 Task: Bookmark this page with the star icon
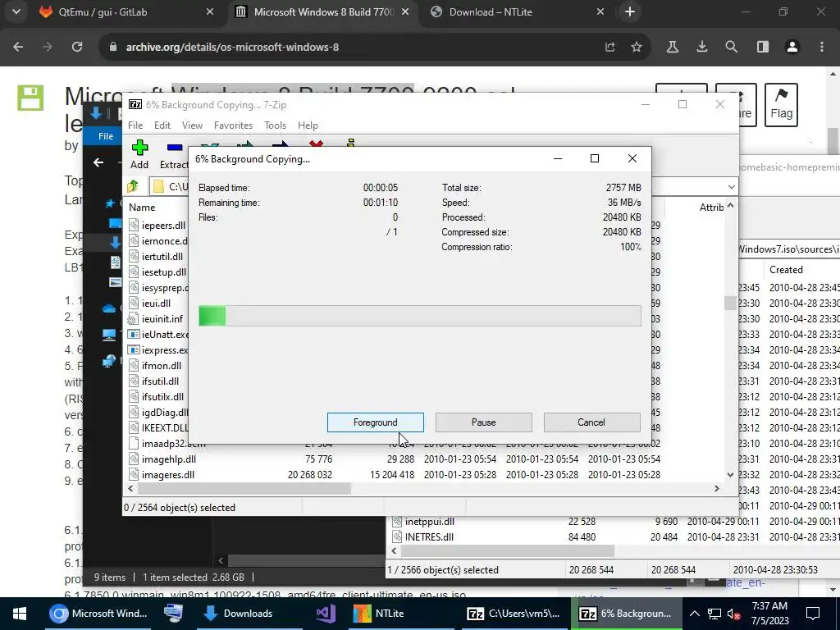pyautogui.click(x=637, y=47)
